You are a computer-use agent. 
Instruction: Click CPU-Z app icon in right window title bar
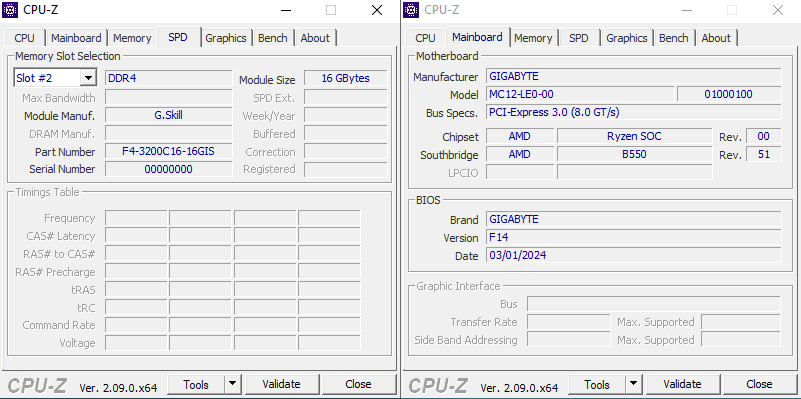point(411,10)
